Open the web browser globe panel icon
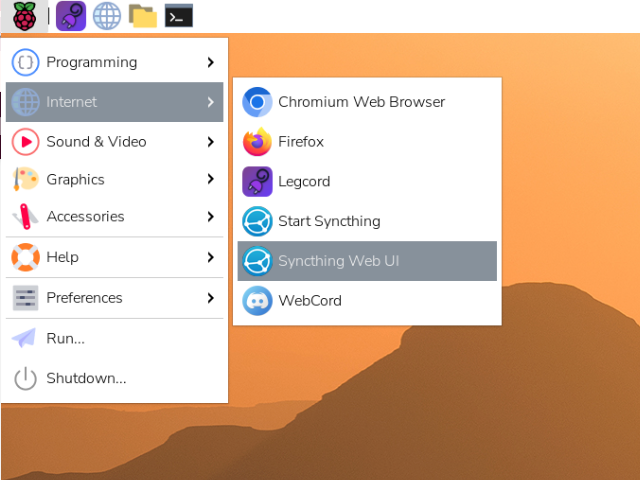 pyautogui.click(x=107, y=16)
